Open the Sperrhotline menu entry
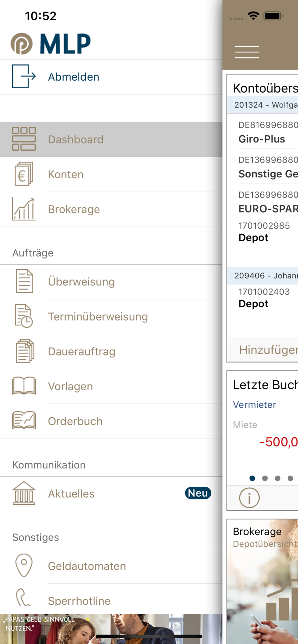The image size is (298, 644). (111, 600)
